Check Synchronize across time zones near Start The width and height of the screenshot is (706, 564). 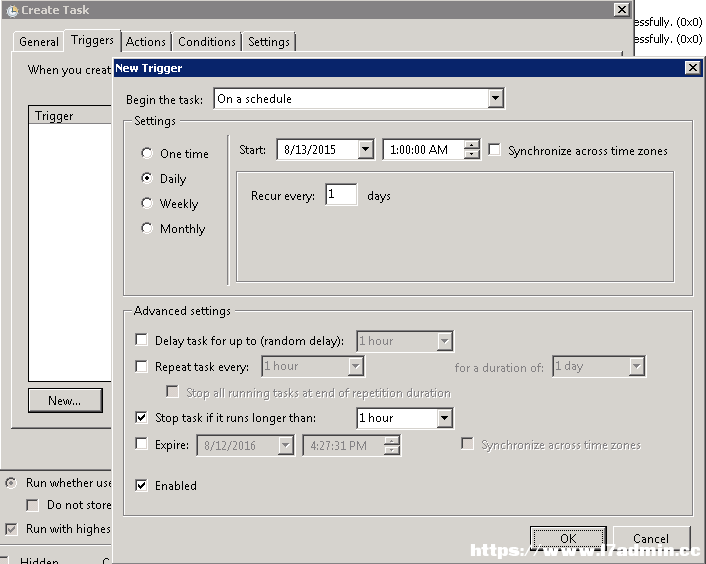click(494, 149)
